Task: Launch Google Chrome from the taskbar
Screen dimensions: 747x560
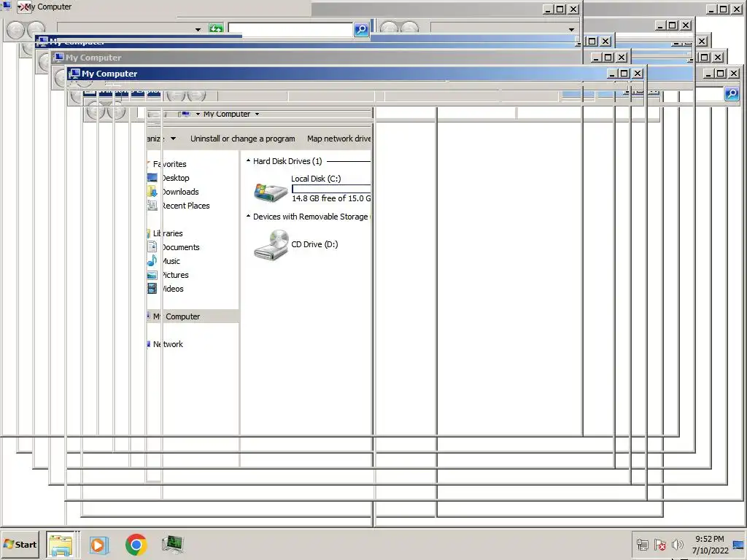Action: click(136, 545)
